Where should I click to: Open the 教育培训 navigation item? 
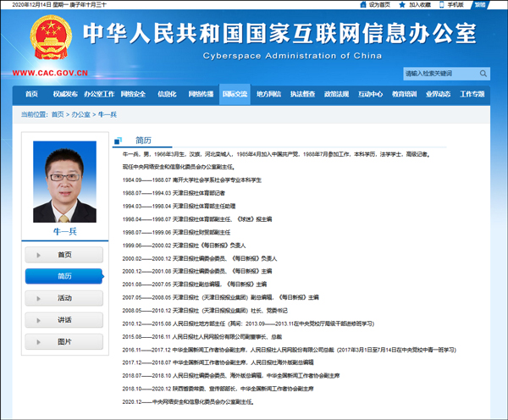[405, 94]
